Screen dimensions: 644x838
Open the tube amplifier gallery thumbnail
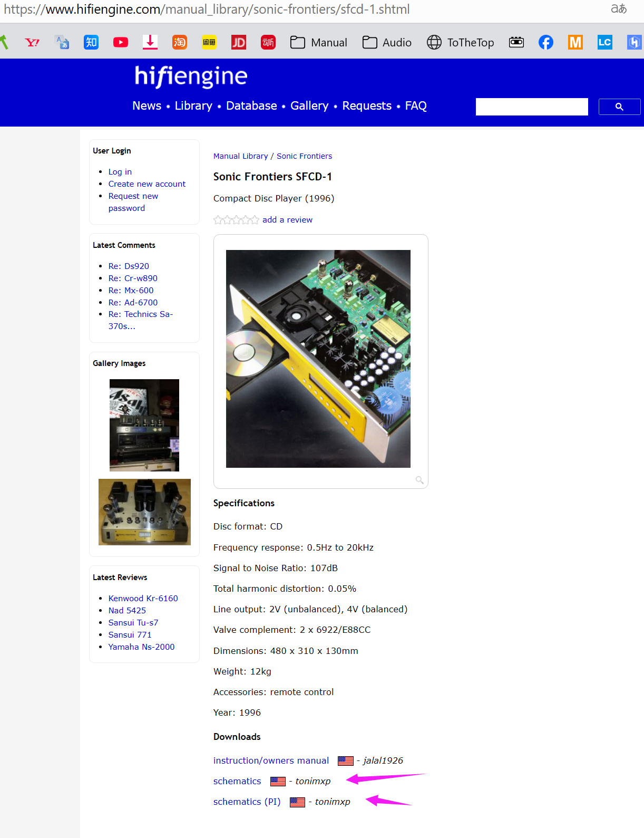(144, 512)
